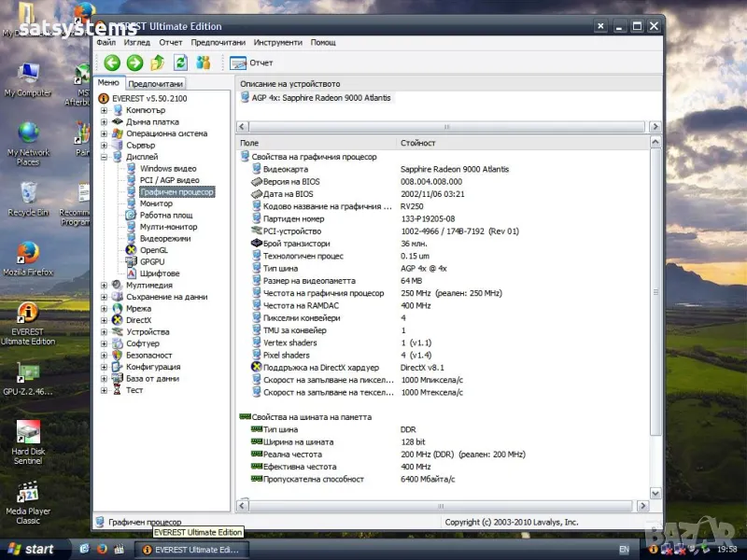
Task: Click the Windows start button
Action: coord(30,550)
